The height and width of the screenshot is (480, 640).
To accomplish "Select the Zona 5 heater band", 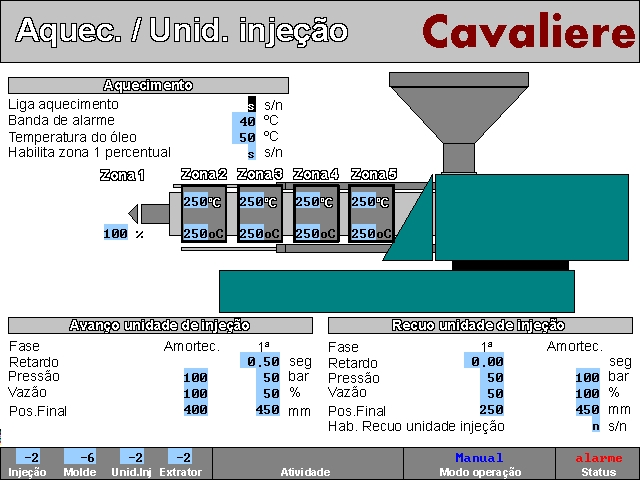I will pos(372,216).
